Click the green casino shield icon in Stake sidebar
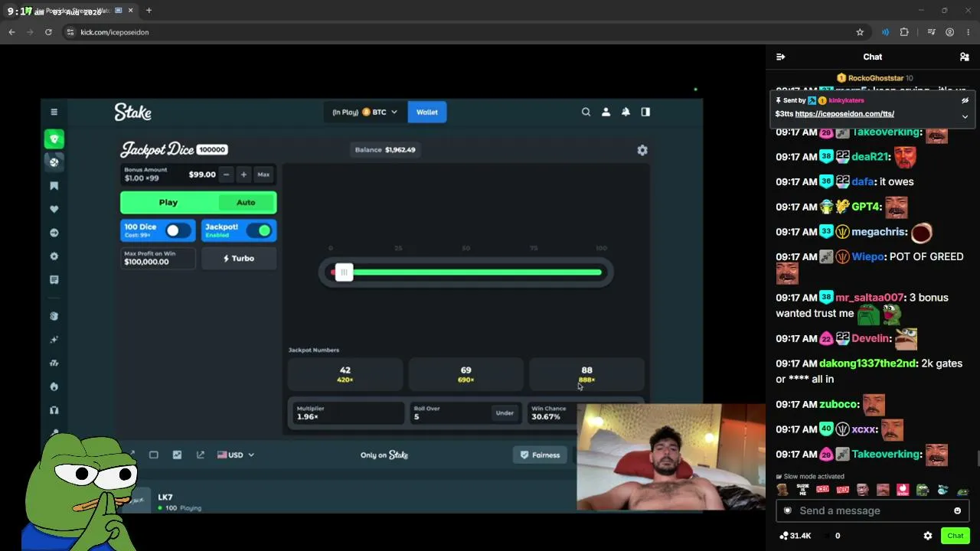Screen dimensions: 980x551 pyautogui.click(x=54, y=139)
